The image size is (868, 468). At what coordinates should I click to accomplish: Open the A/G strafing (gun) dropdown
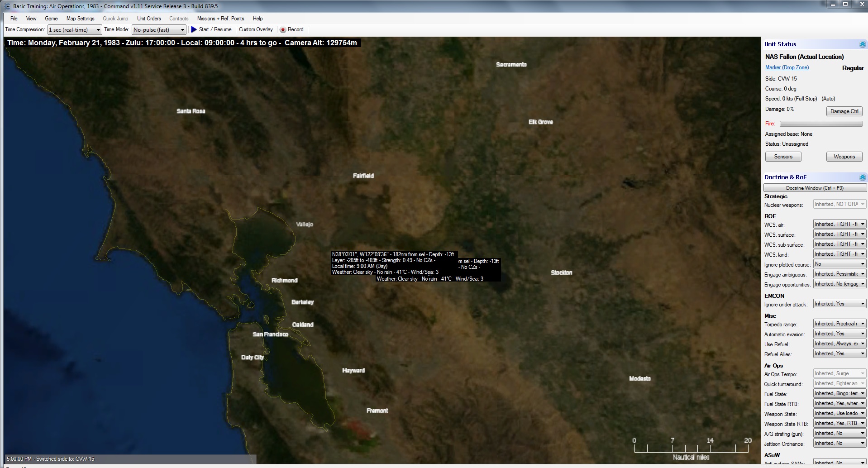click(x=839, y=433)
